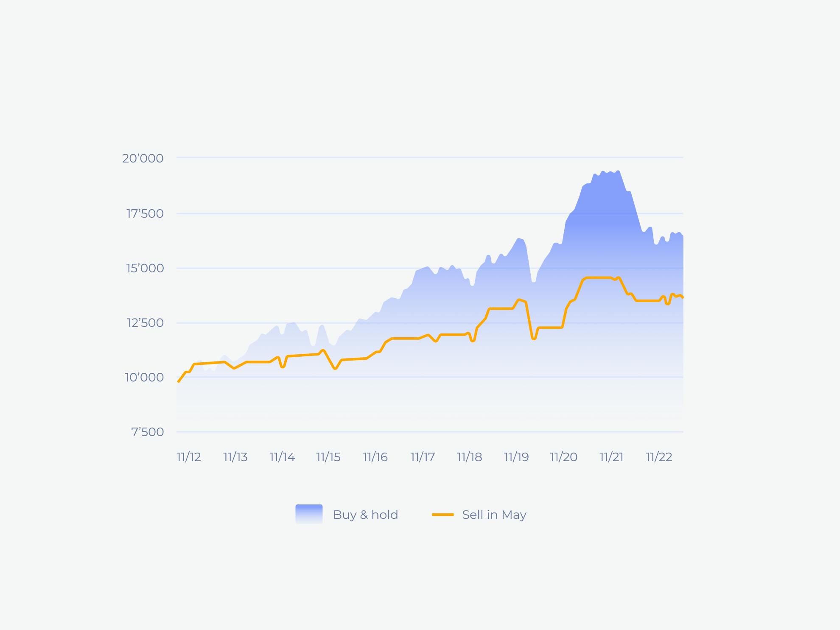The height and width of the screenshot is (630, 840).
Task: Click the 11/16 x-axis date label
Action: point(375,457)
